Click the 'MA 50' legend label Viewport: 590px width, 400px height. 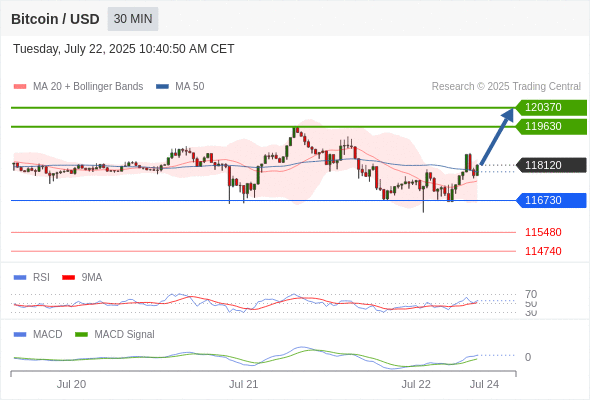point(190,87)
